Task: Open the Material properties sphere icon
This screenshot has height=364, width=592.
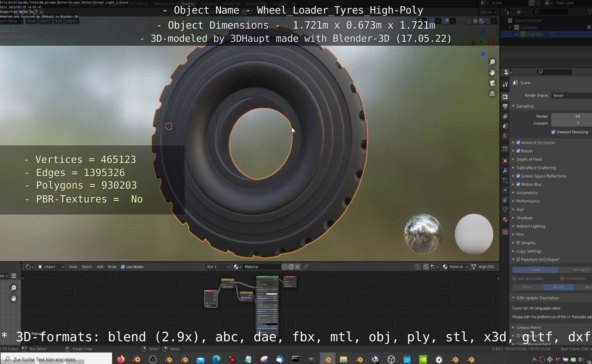Action: [x=505, y=219]
